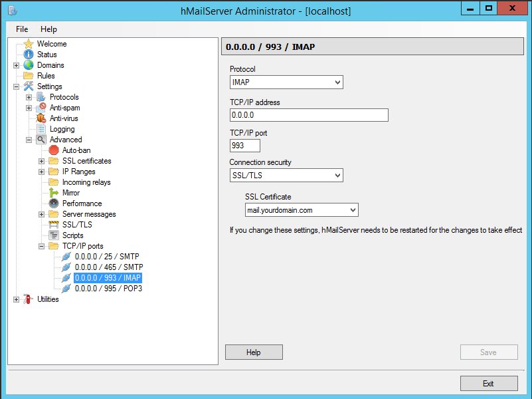Select the Performance tree item
Viewport: 532px width, 399px height.
[x=82, y=203]
